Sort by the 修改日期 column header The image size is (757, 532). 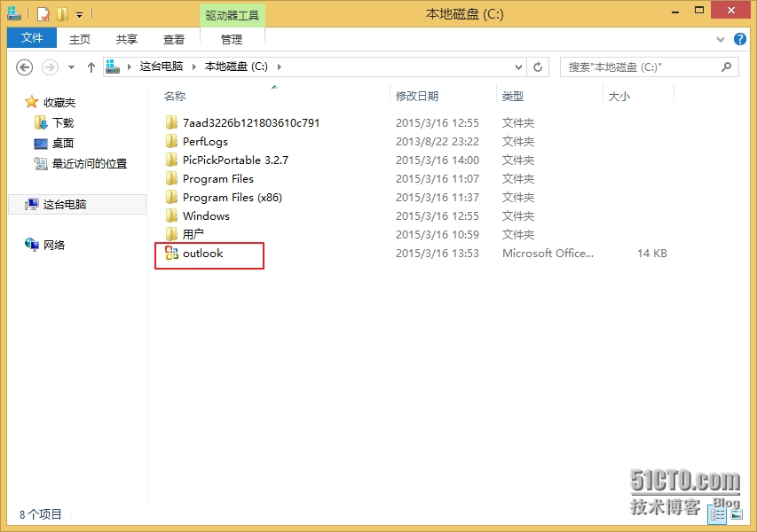point(417,96)
